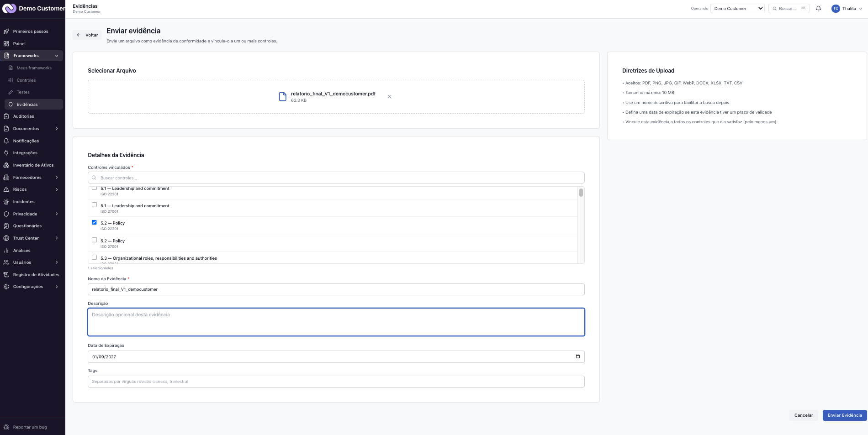Click the global Buscar search box

pyautogui.click(x=789, y=9)
